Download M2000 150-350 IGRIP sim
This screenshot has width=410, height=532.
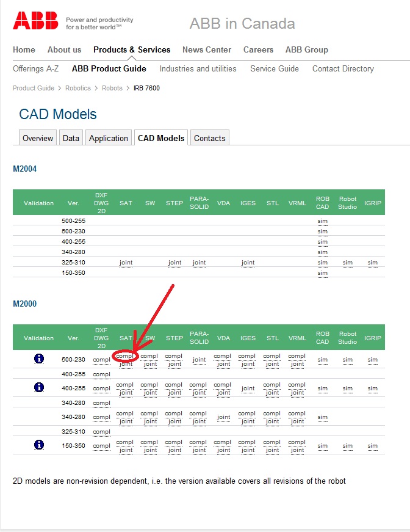coord(372,446)
